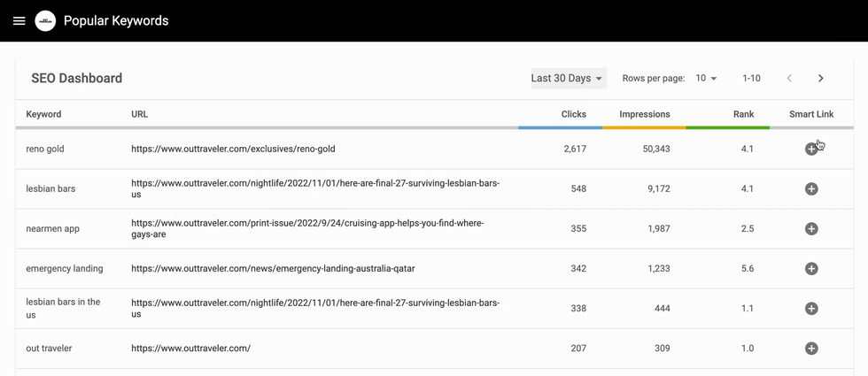Open the rows per page dropdown

[706, 79]
